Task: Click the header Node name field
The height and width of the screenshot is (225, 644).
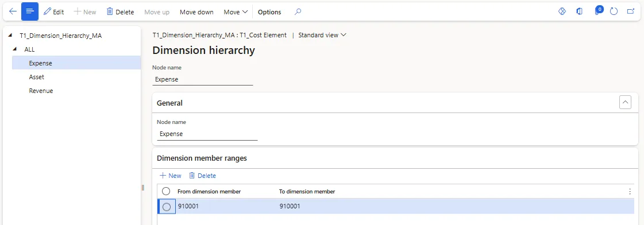Action: pos(202,79)
